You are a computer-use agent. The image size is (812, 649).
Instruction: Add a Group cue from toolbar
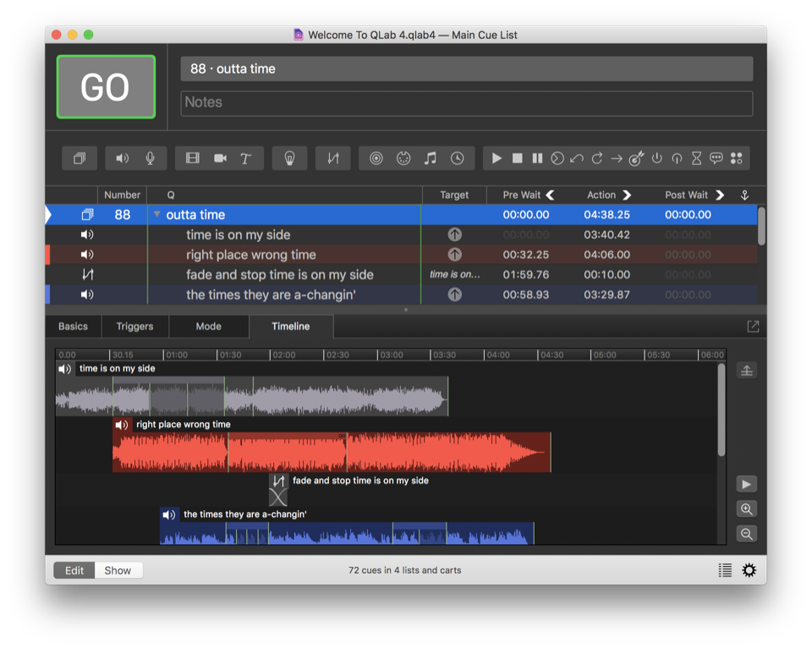point(80,158)
